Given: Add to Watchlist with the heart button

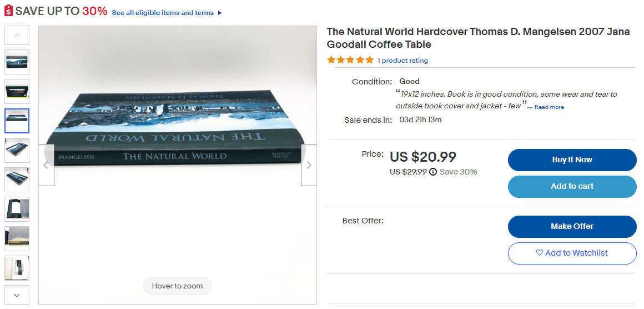Looking at the screenshot, I should pyautogui.click(x=572, y=253).
